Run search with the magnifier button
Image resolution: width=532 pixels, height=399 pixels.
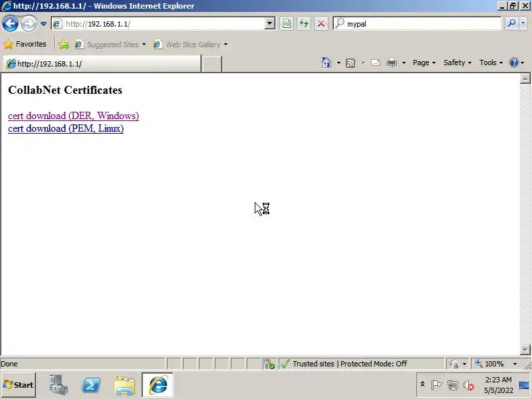[x=511, y=23]
